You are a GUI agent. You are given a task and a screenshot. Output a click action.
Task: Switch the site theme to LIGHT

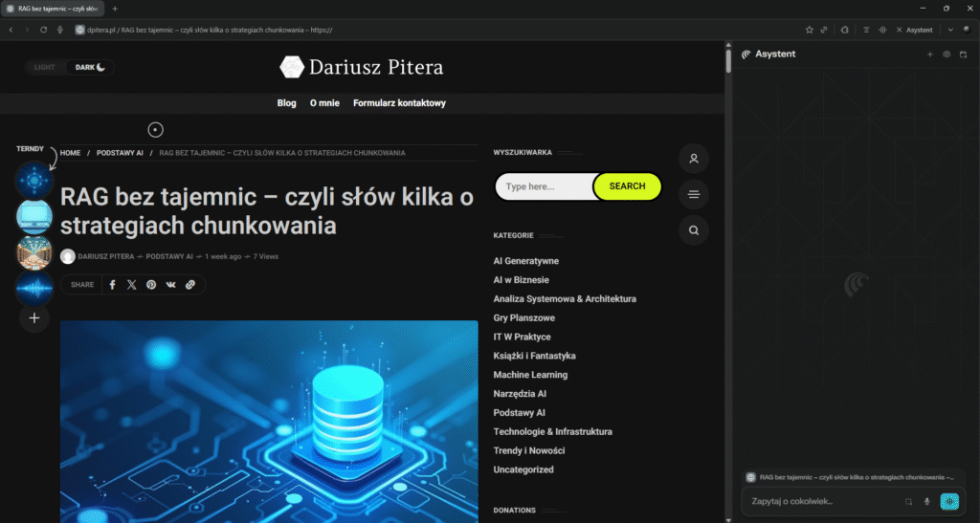click(45, 67)
